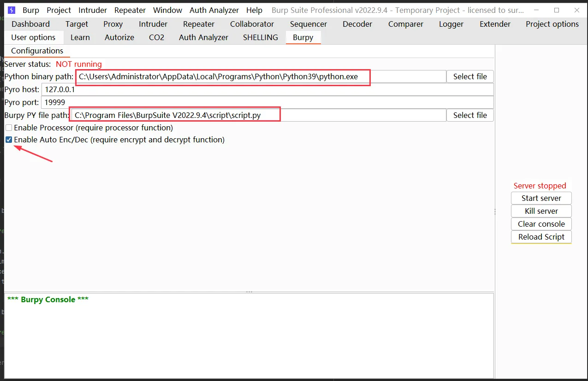Select file for Python binary path
Screen dimensions: 588x381
[x=469, y=76]
